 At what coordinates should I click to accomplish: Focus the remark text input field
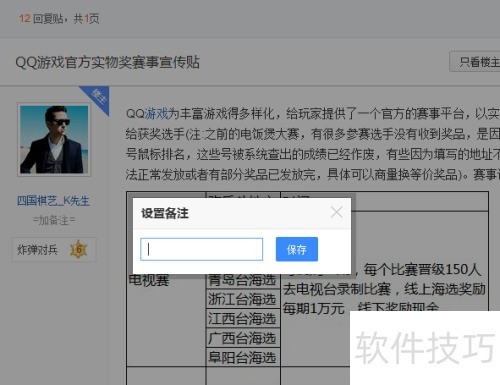[202, 249]
